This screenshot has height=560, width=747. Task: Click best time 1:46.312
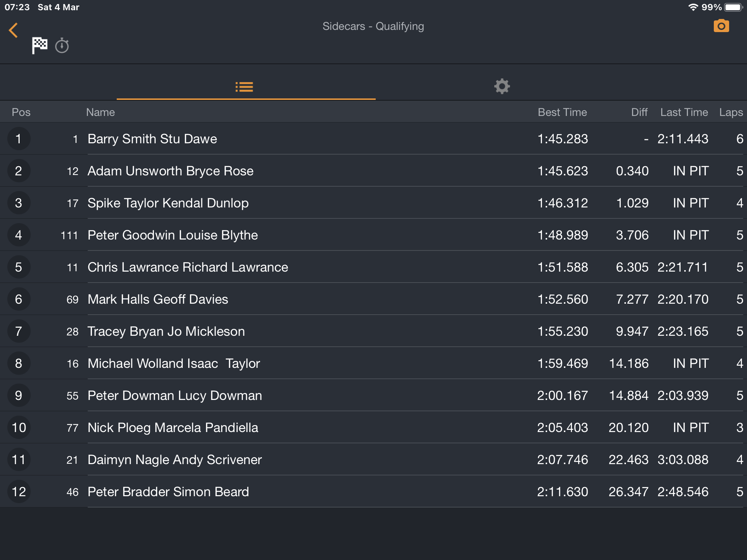563,203
